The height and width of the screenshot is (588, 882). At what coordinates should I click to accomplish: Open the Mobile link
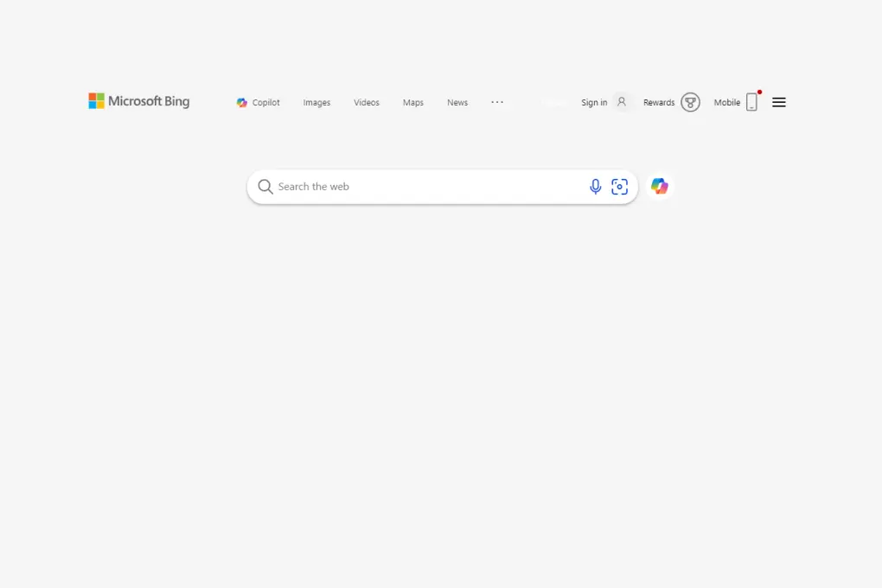726,102
